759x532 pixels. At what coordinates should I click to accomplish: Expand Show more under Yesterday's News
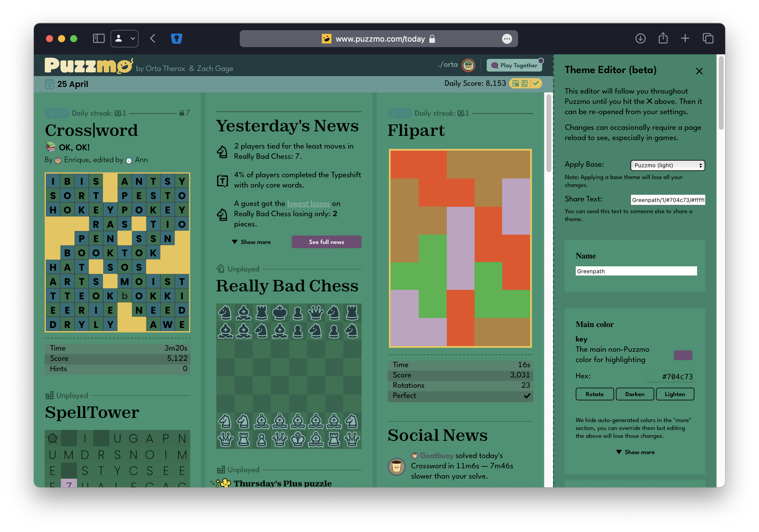click(251, 242)
